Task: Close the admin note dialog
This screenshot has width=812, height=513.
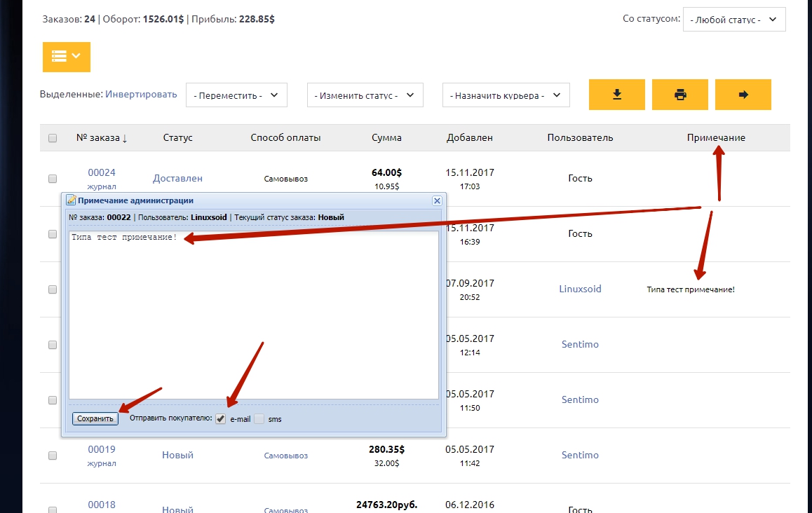Action: pyautogui.click(x=437, y=200)
